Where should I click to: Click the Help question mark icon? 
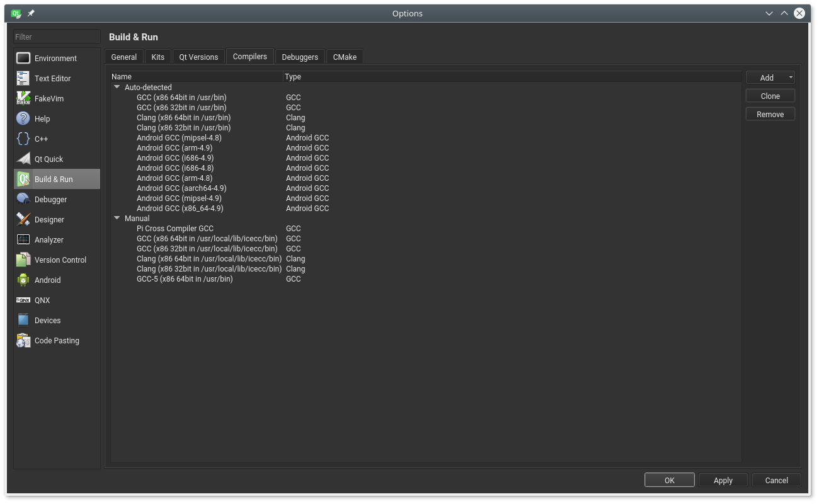tap(23, 118)
